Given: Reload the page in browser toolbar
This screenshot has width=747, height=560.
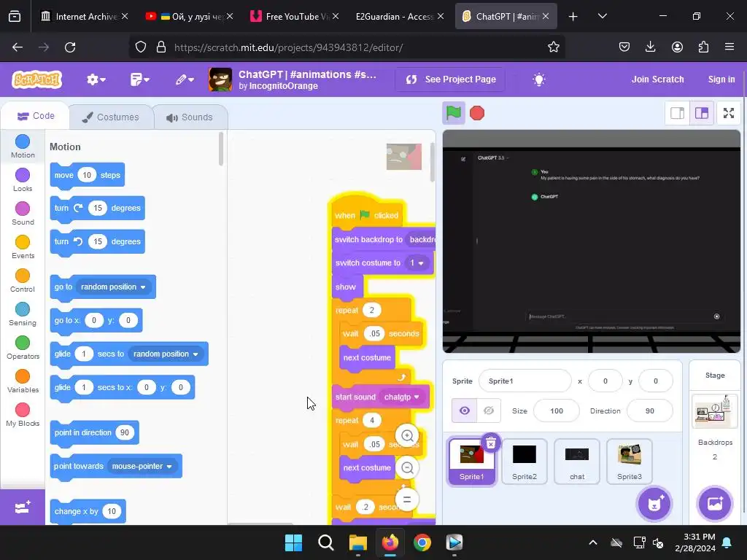Looking at the screenshot, I should tap(70, 47).
